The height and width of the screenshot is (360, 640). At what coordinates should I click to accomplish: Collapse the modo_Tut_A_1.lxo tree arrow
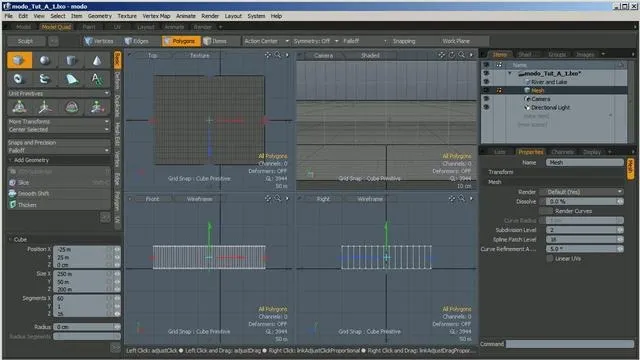(510, 73)
